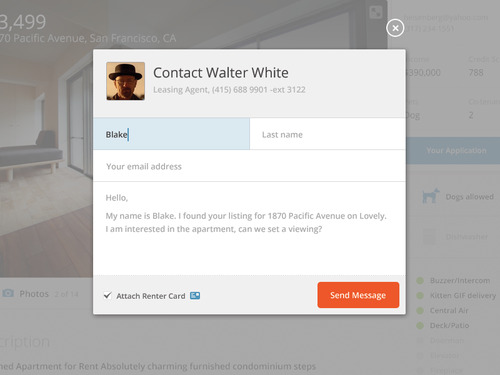Screen dimensions: 500x375
Task: Focus the first name field containing Blake
Action: [x=171, y=134]
